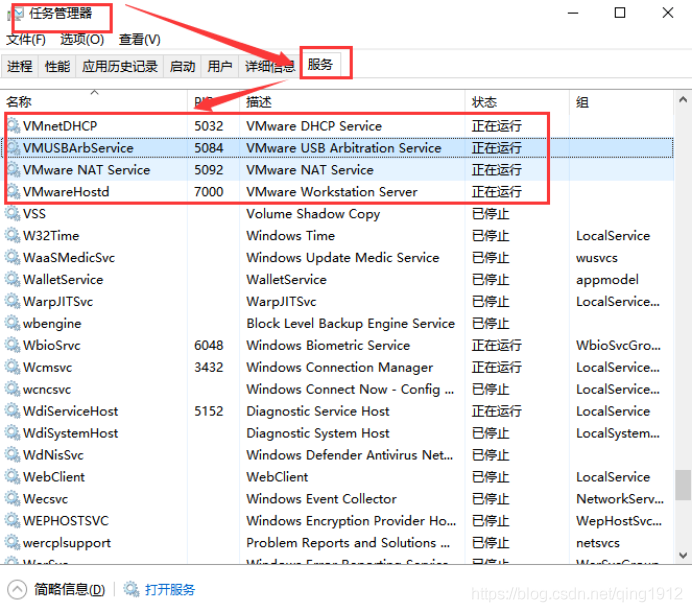This screenshot has height=612, width=692.
Task: Click the Diagnostic Service Host description
Action: coord(318,411)
